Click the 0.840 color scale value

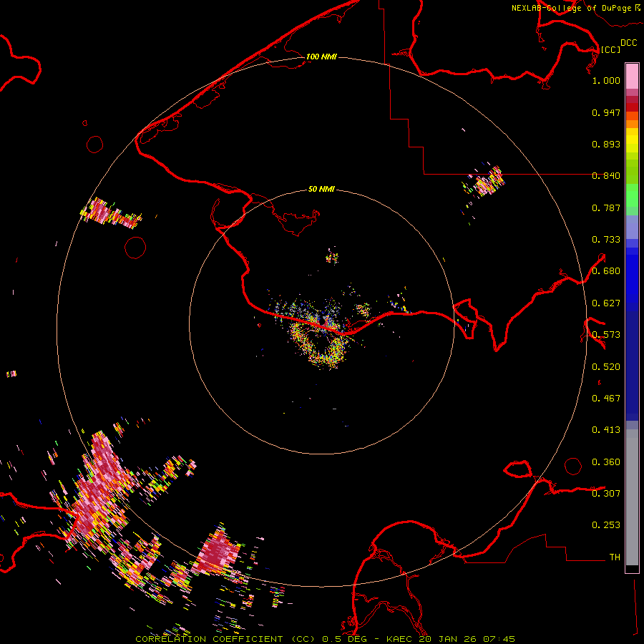pos(606,176)
